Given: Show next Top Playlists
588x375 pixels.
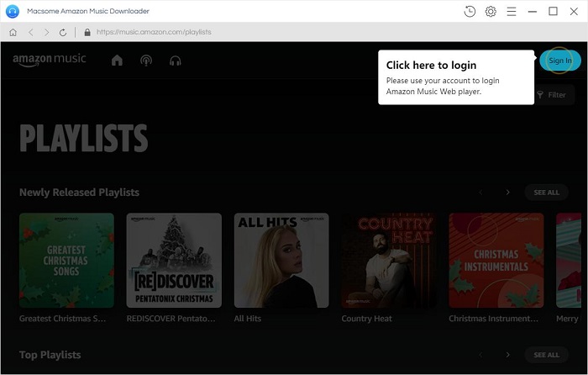Looking at the screenshot, I should 507,355.
